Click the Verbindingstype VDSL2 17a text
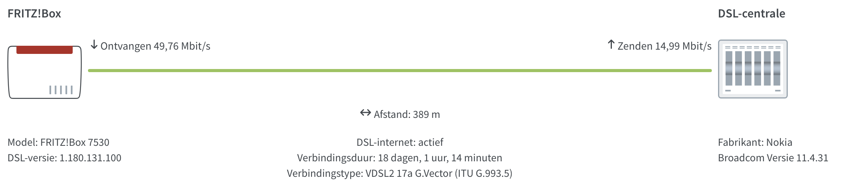The image size is (868, 190). coord(400,173)
